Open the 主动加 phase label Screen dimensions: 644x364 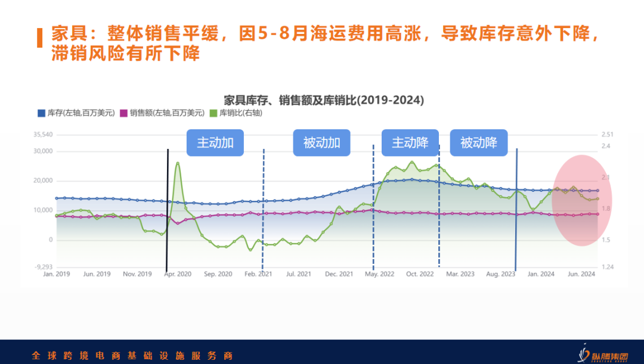tap(215, 142)
